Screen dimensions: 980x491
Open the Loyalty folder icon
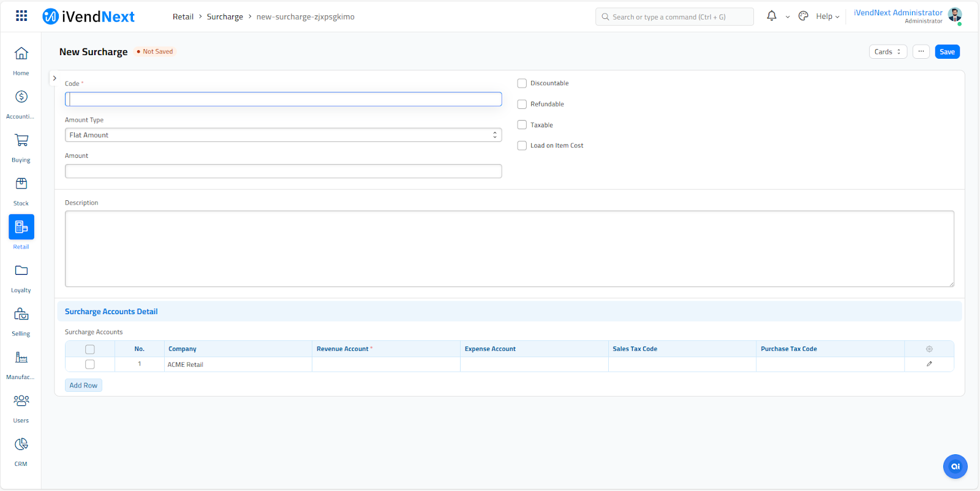(x=21, y=271)
